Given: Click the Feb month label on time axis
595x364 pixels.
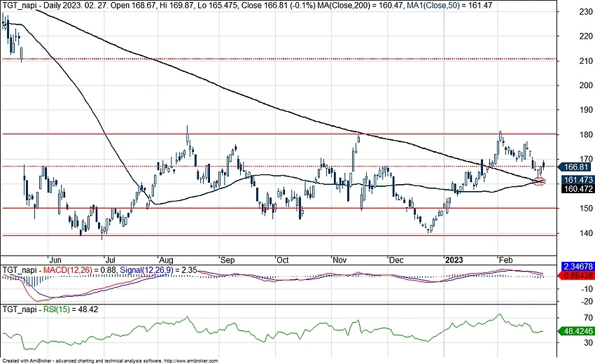Looking at the screenshot, I should (505, 260).
